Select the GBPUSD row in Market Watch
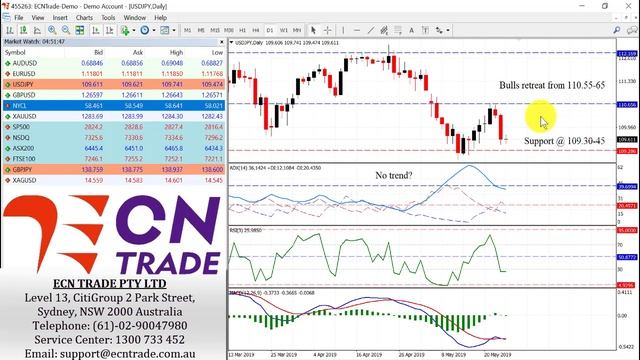 [x=114, y=95]
